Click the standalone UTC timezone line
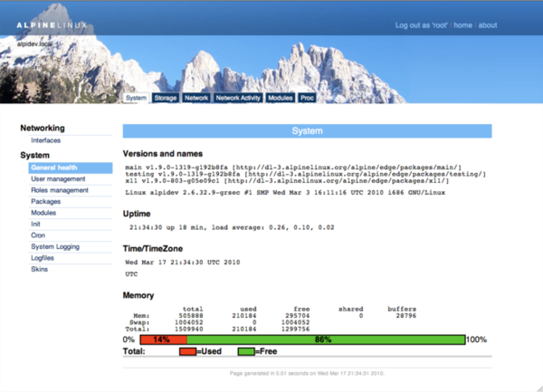This screenshot has width=543, height=392. 131,274
